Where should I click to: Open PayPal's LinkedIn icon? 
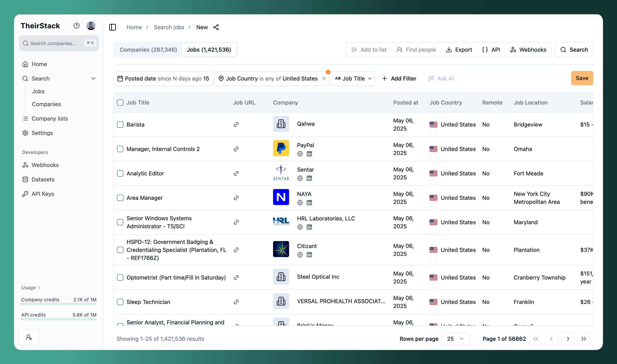tap(309, 154)
